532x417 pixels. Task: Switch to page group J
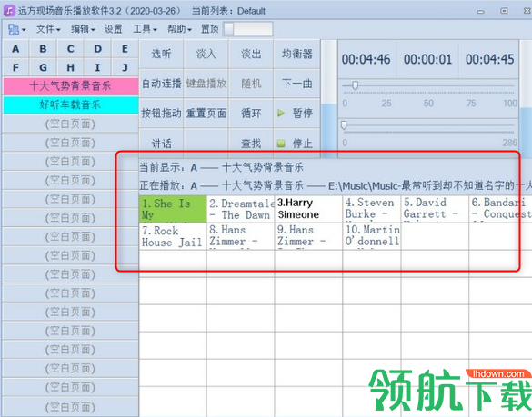pyautogui.click(x=125, y=67)
